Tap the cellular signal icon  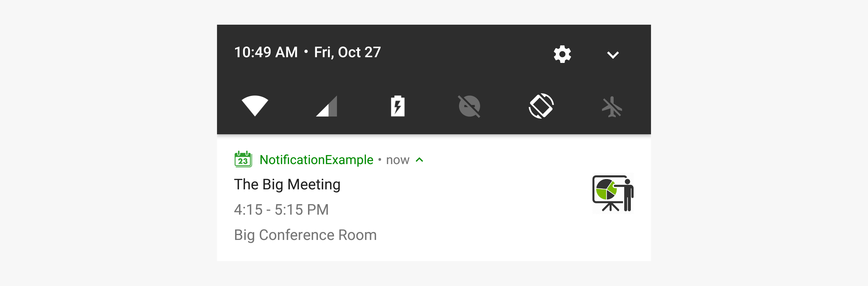tap(326, 106)
